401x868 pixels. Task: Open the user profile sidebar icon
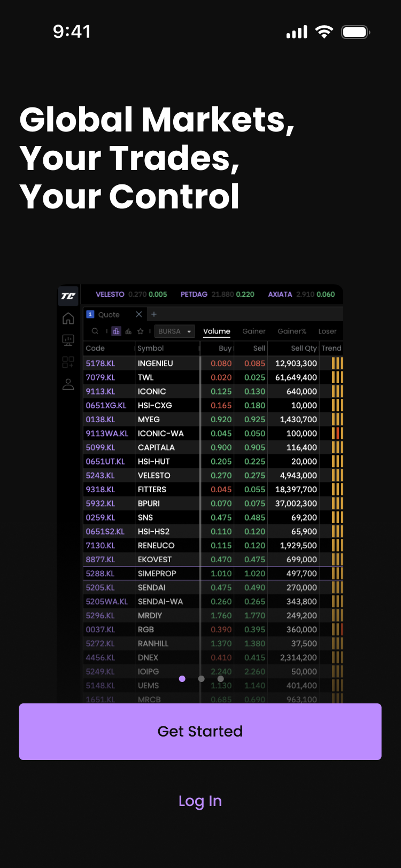68,384
